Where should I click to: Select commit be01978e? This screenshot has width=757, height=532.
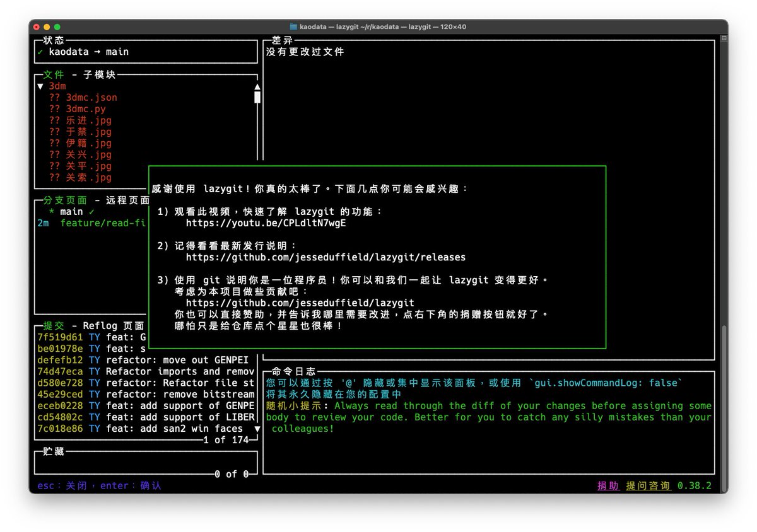point(92,349)
